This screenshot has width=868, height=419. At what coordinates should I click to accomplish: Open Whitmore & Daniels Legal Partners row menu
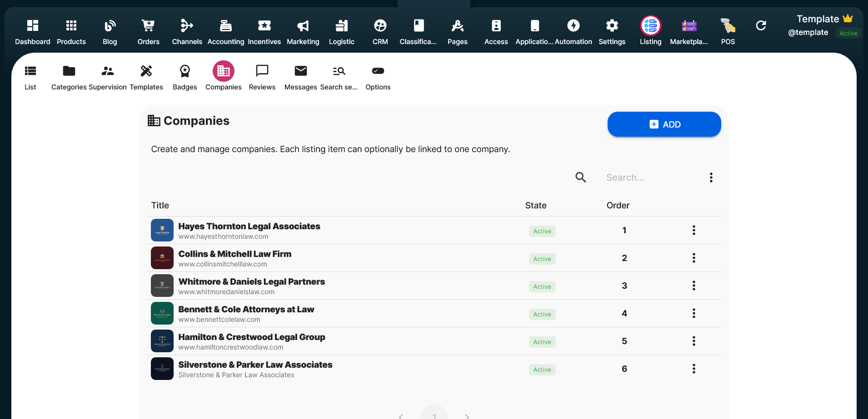[694, 286]
